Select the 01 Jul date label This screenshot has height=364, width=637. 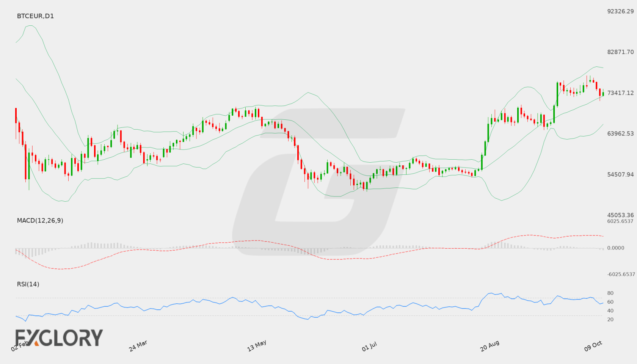(369, 347)
